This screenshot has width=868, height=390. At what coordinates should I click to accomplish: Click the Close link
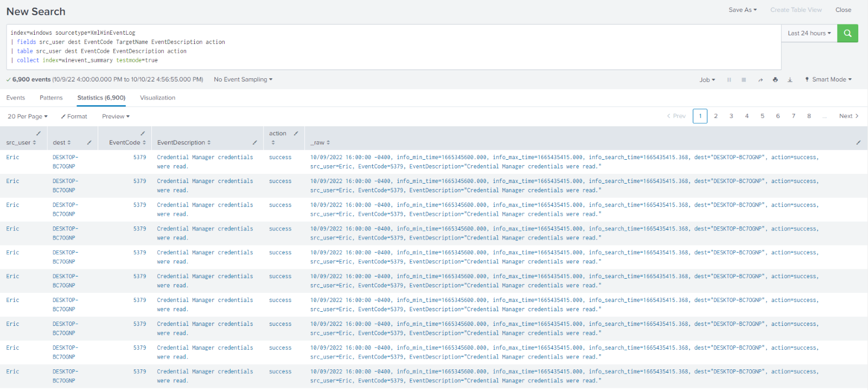coord(843,10)
